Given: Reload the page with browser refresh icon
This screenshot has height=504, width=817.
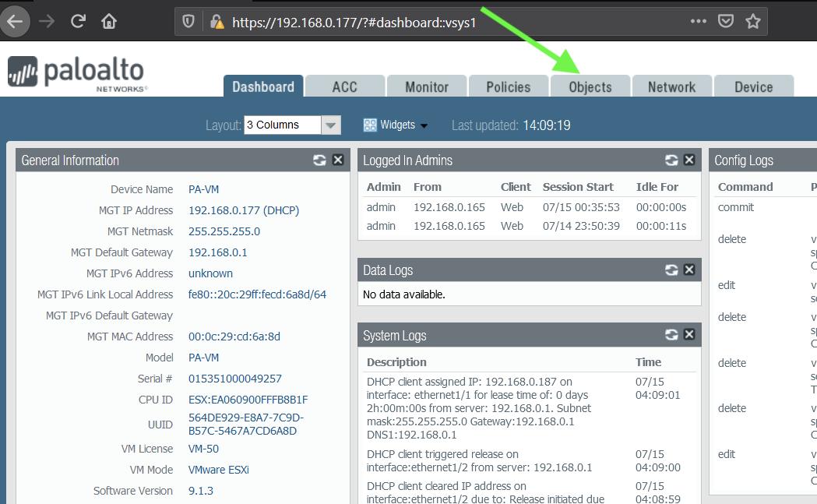Looking at the screenshot, I should pyautogui.click(x=78, y=21).
